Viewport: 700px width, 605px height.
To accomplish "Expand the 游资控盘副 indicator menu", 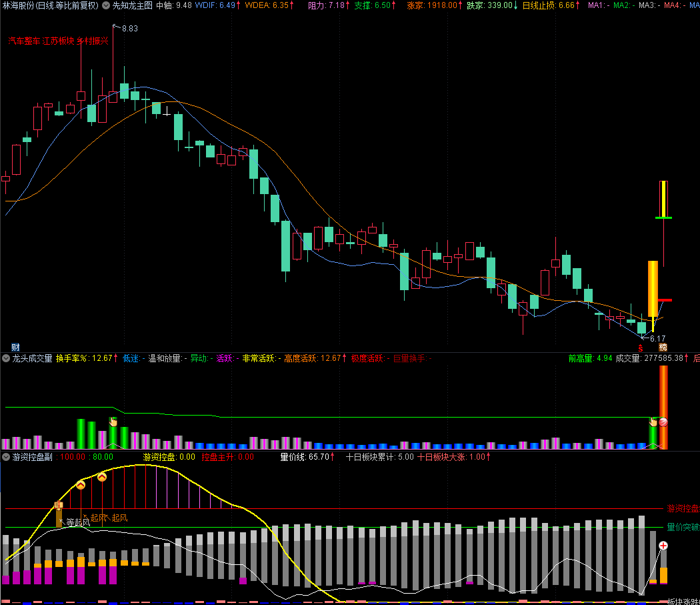I will click(x=6, y=457).
